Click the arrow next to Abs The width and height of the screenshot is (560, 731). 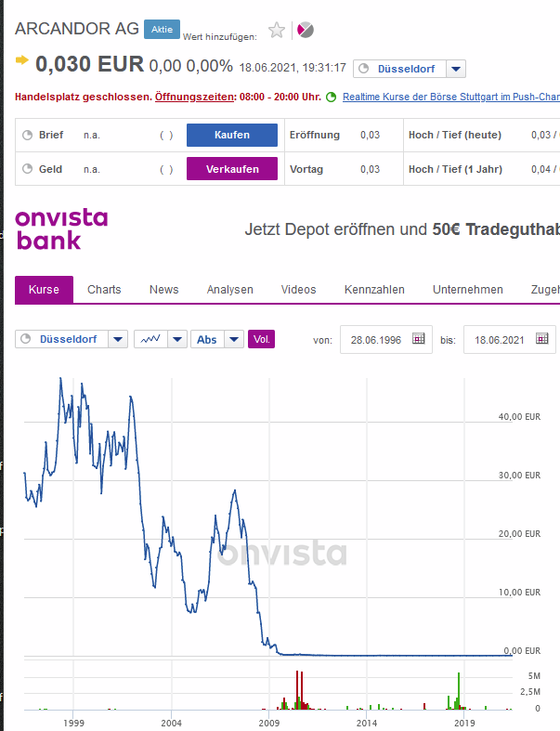234,339
